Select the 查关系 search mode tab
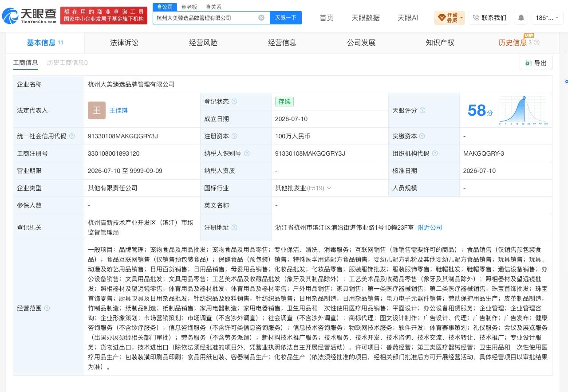The width and height of the screenshot is (568, 392). point(213,7)
